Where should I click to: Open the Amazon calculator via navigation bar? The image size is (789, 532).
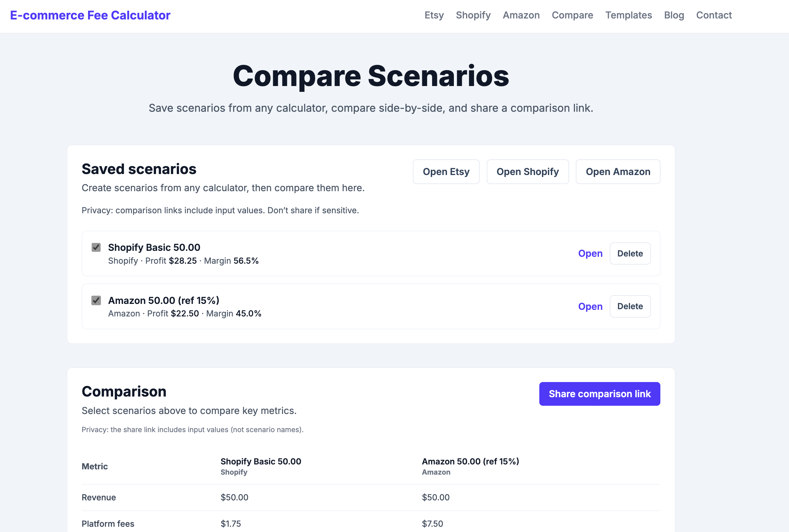521,15
